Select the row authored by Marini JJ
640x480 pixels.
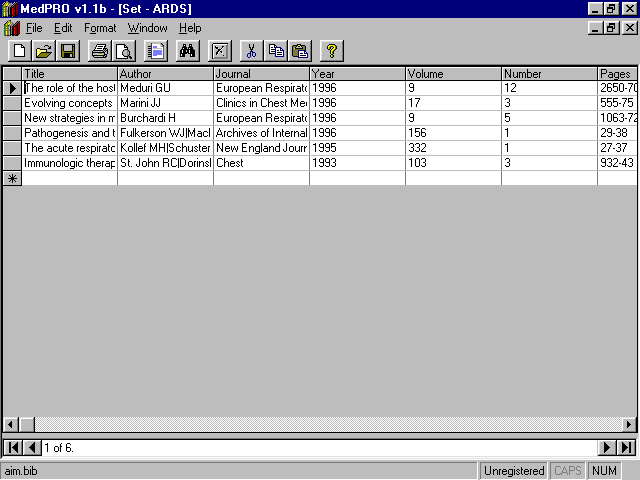(x=12, y=103)
